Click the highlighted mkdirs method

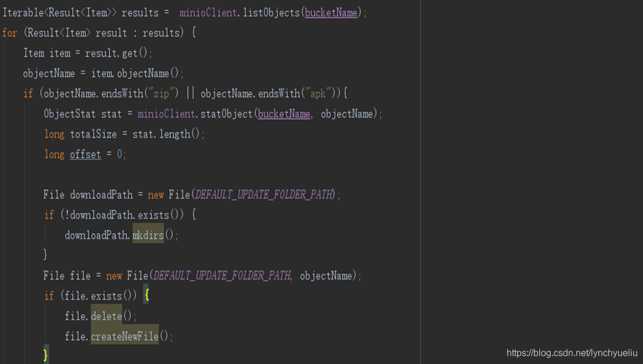(148, 235)
